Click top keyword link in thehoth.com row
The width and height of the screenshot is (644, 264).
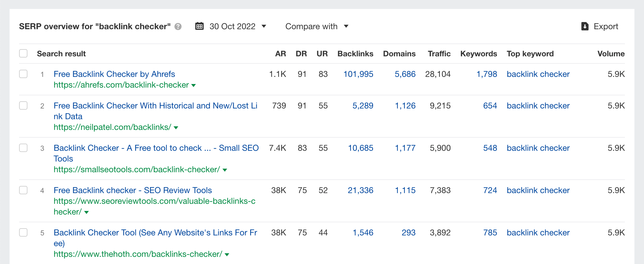pyautogui.click(x=538, y=232)
